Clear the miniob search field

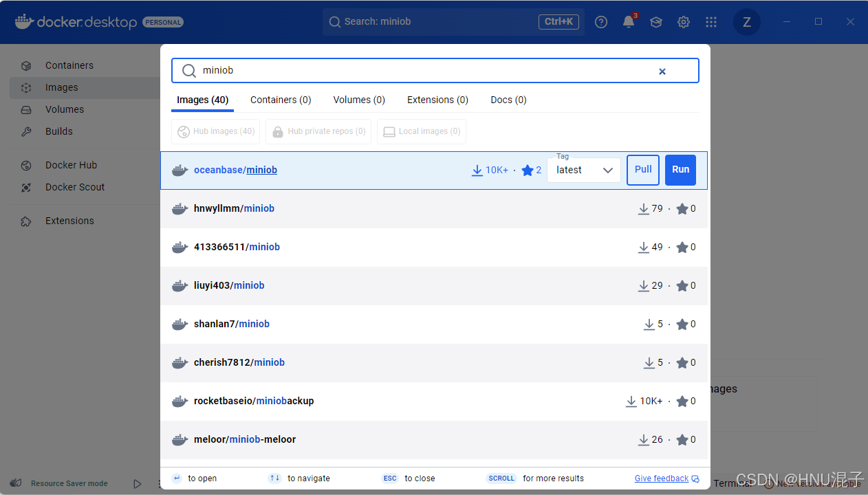click(662, 70)
